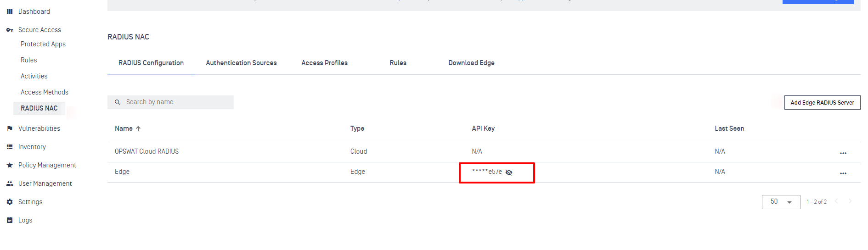
Task: Open Access Methods in sidebar
Action: [45, 92]
